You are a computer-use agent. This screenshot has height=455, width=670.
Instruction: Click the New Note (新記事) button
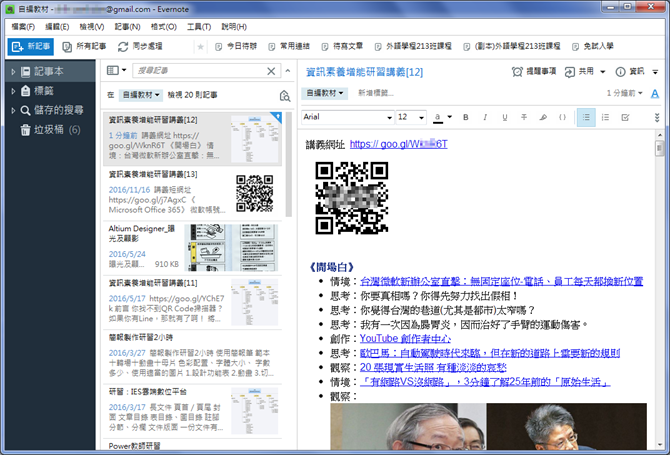click(31, 47)
